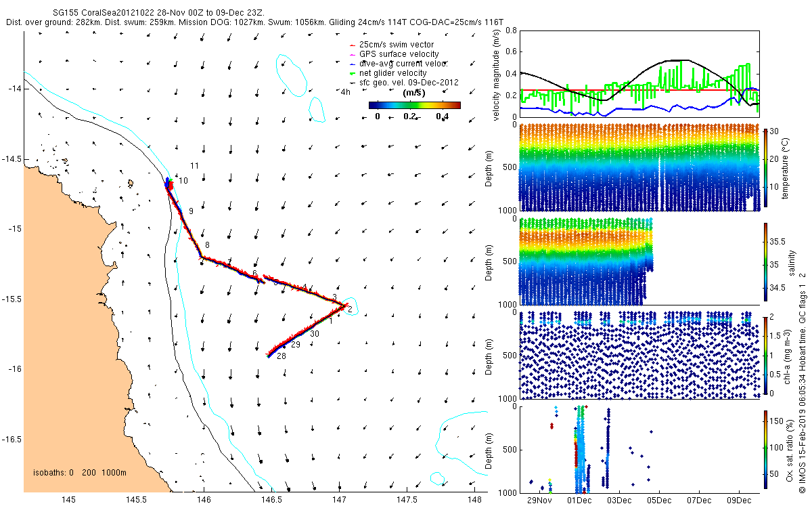Click the 148 longitude tick label
The height and width of the screenshot is (508, 812).
coord(478,500)
